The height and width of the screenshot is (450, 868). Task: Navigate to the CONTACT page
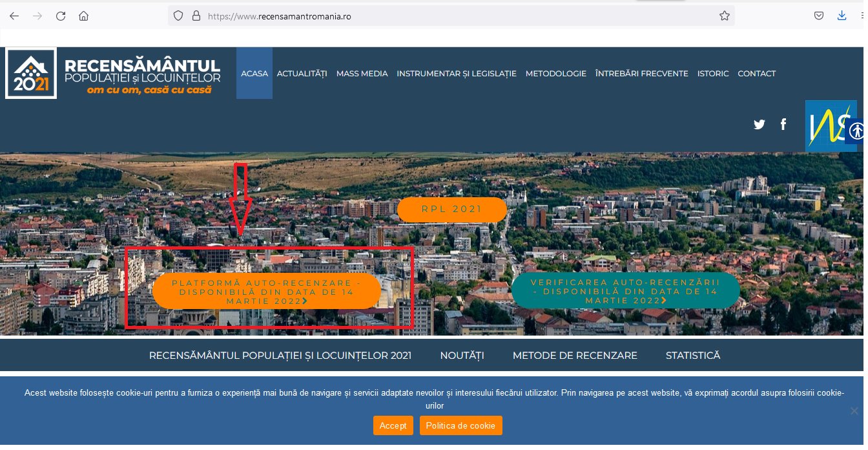point(756,73)
